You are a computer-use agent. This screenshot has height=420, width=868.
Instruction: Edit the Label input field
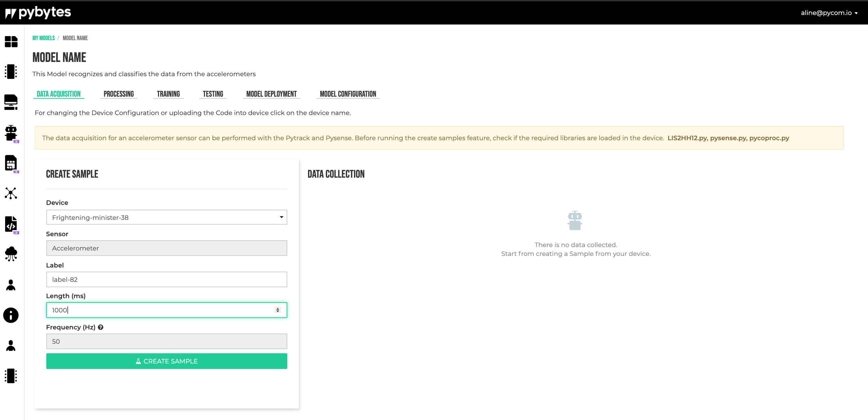pos(167,279)
